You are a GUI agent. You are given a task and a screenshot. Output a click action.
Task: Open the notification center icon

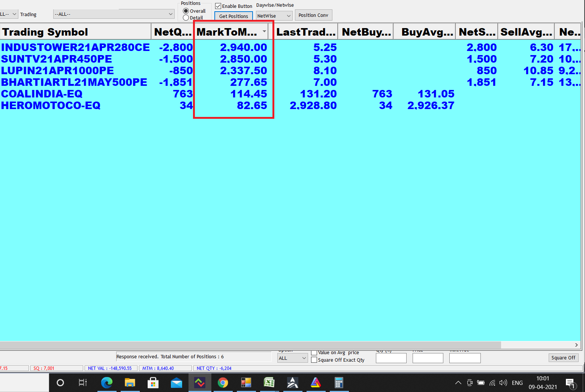570,383
